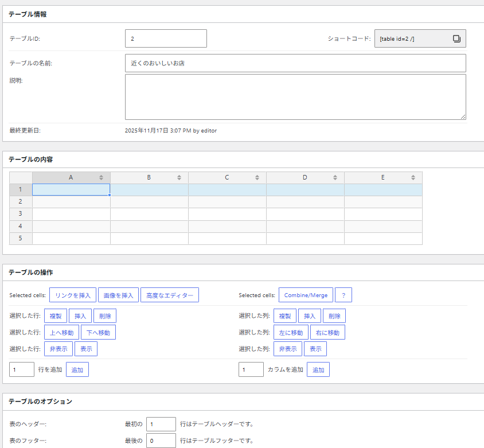
Task: Click the copy shortcode icon
Action: 456,38
